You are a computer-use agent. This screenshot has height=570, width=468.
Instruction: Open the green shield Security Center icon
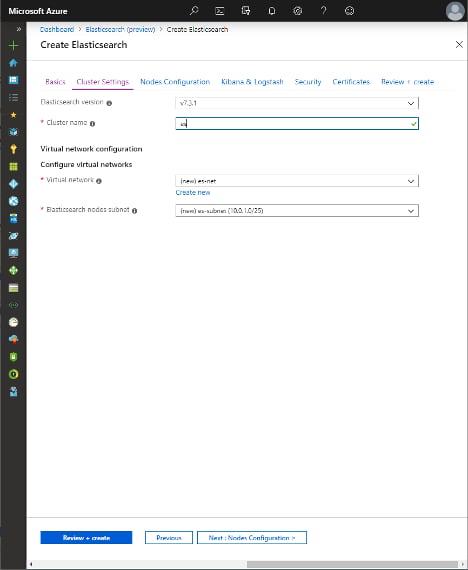tap(13, 357)
